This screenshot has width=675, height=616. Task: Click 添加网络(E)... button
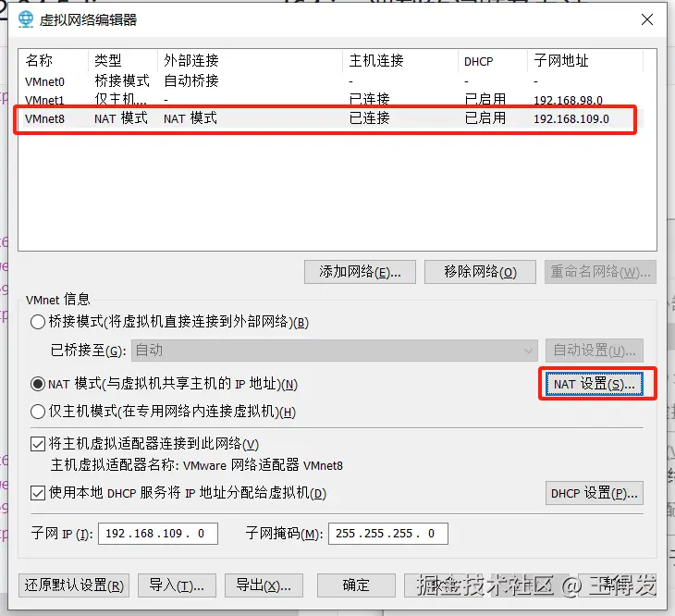[x=360, y=272]
